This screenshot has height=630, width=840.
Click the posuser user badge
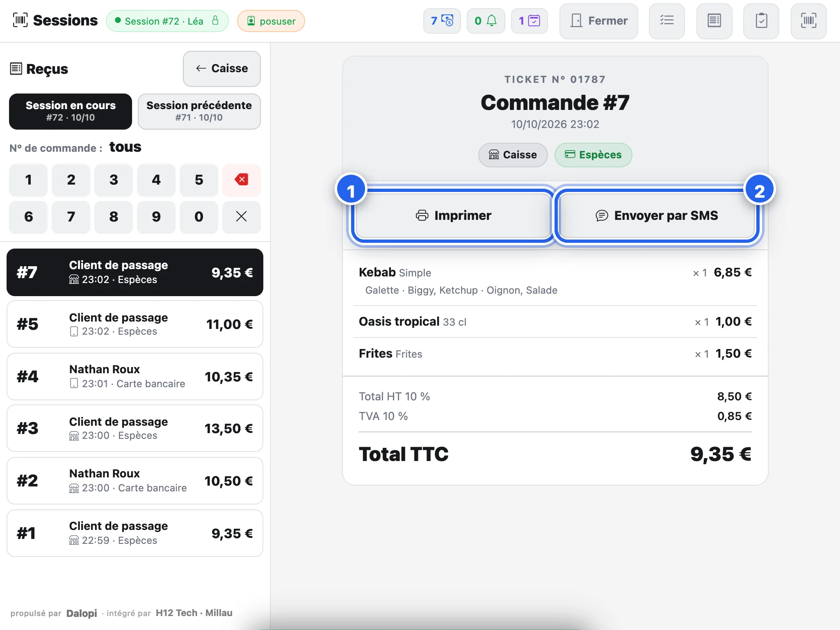point(271,21)
